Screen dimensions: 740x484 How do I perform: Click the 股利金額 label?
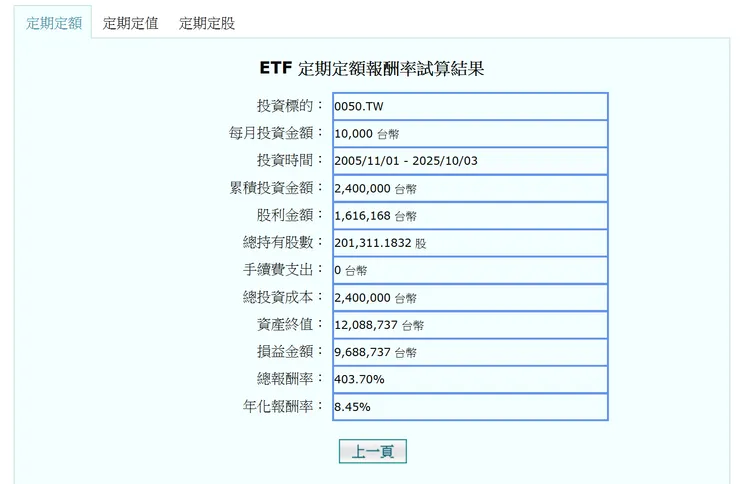(x=290, y=215)
